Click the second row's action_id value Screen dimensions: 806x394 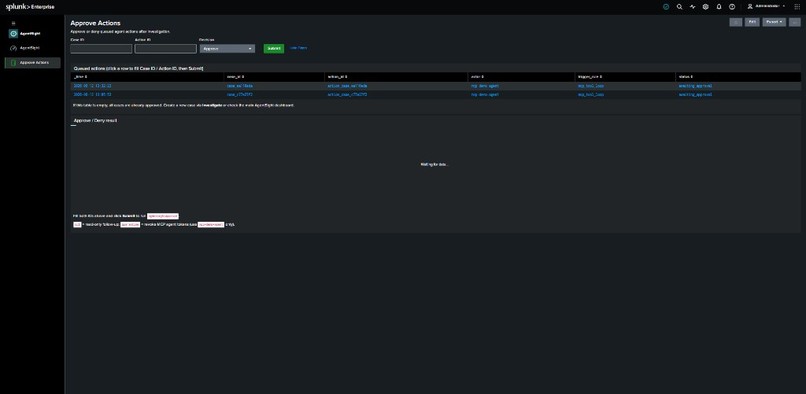(x=347, y=95)
